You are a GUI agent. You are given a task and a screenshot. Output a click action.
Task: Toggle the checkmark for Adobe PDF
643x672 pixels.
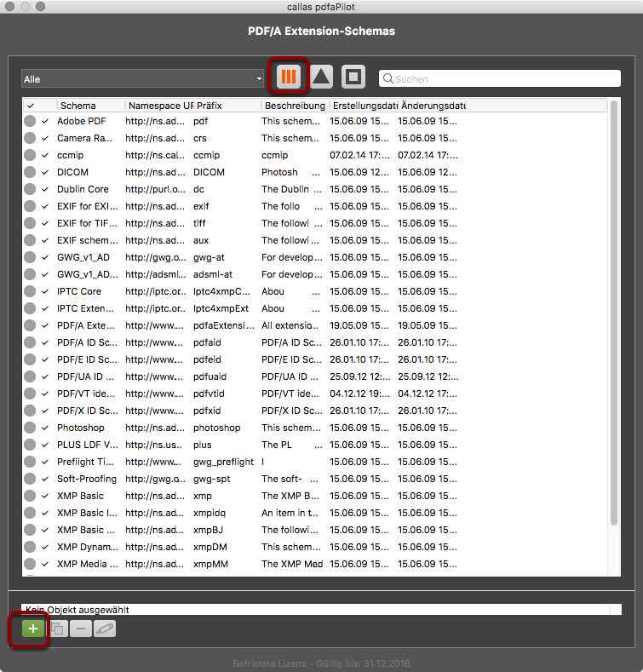45,121
